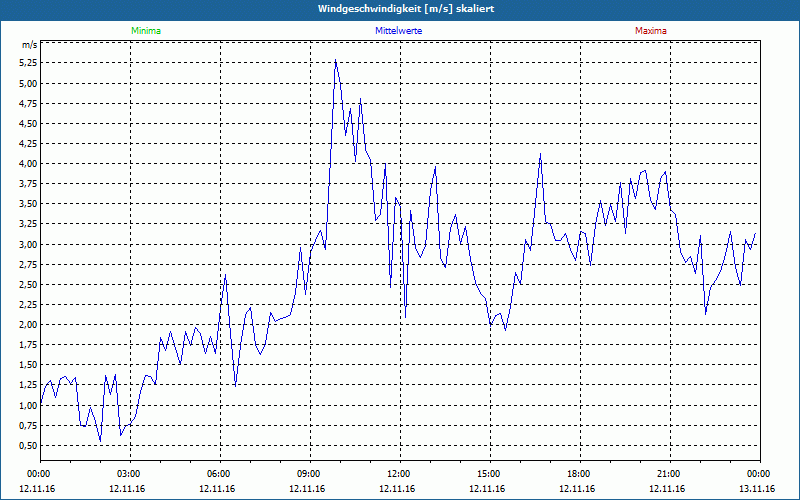
Task: Click the 5,25 y-axis value
Action: point(29,63)
